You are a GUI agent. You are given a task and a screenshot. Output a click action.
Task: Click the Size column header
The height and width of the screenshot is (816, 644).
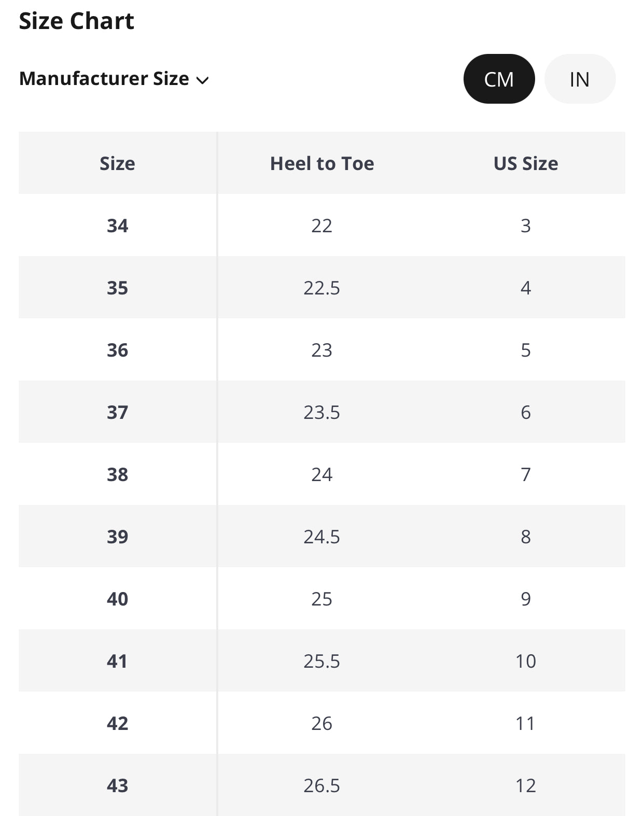click(117, 163)
